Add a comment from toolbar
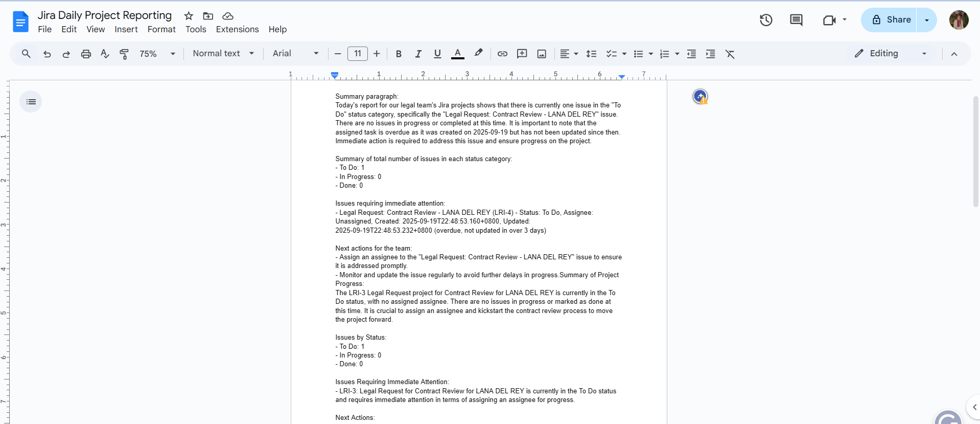The height and width of the screenshot is (424, 980). 522,54
